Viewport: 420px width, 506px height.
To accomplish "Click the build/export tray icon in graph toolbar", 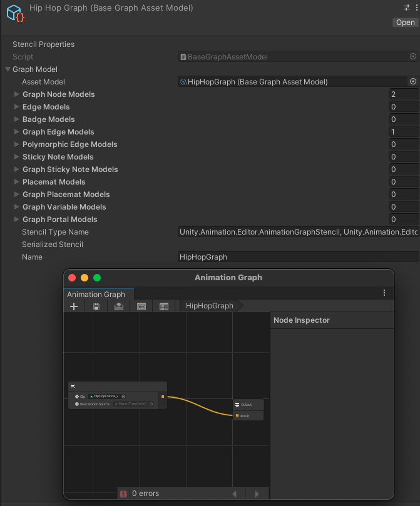I will pos(119,306).
